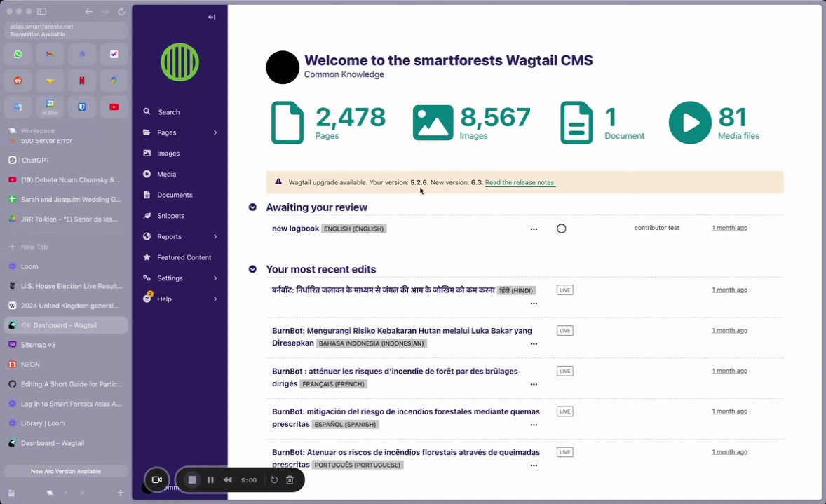Open the new logbook page link
The image size is (826, 504).
coord(295,228)
